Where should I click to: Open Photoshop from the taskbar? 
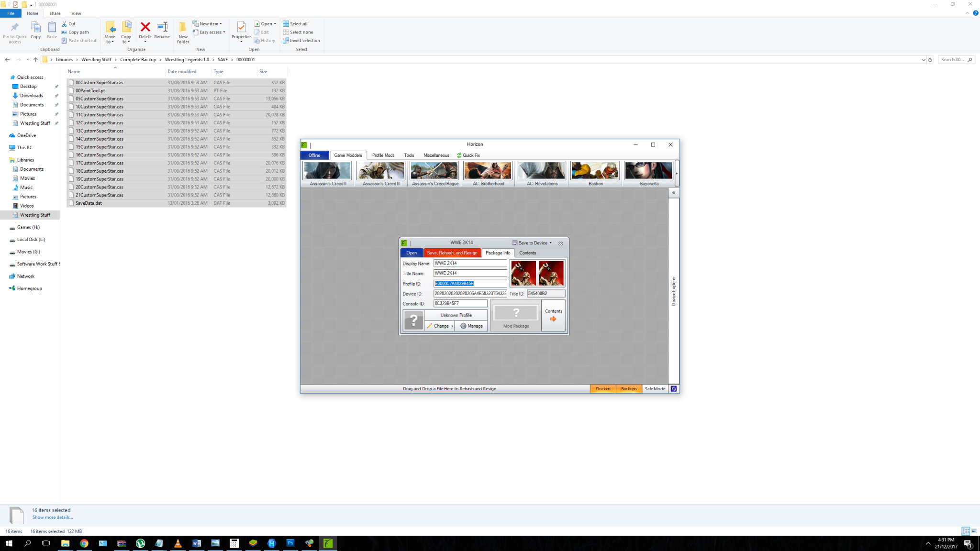coord(290,543)
